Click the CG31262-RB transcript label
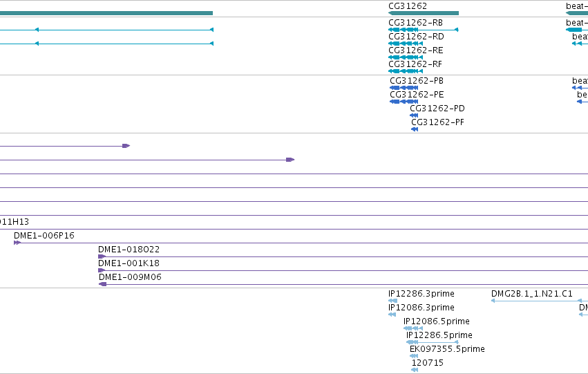The width and height of the screenshot is (588, 374). pos(415,23)
